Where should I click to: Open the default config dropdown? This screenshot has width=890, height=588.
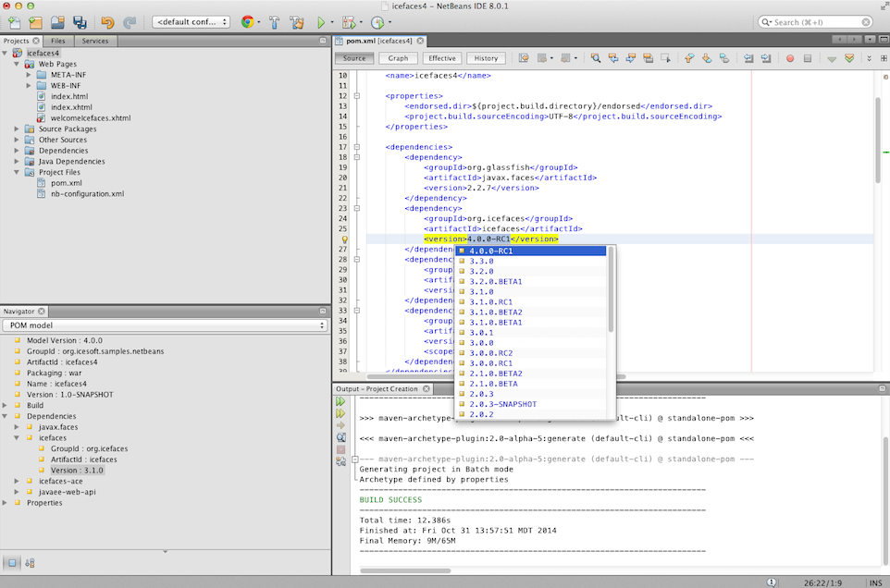[x=192, y=21]
